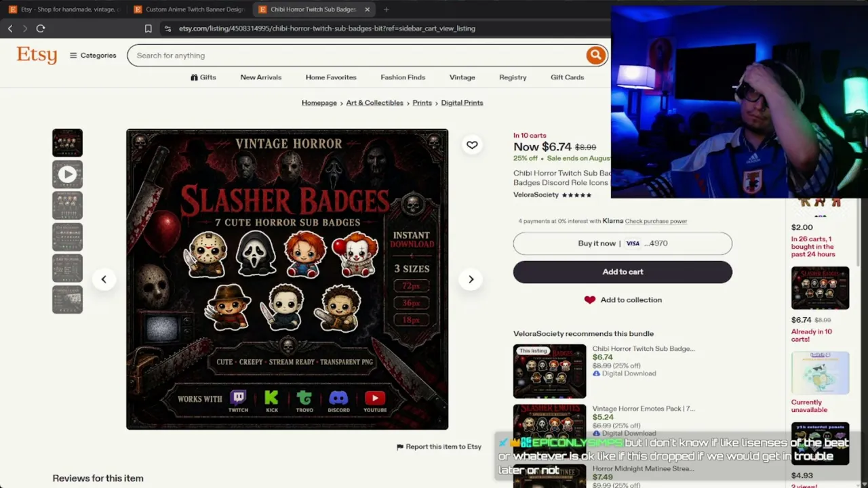This screenshot has height=488, width=868.
Task: Go back with the browser back arrow
Action: (x=10, y=28)
